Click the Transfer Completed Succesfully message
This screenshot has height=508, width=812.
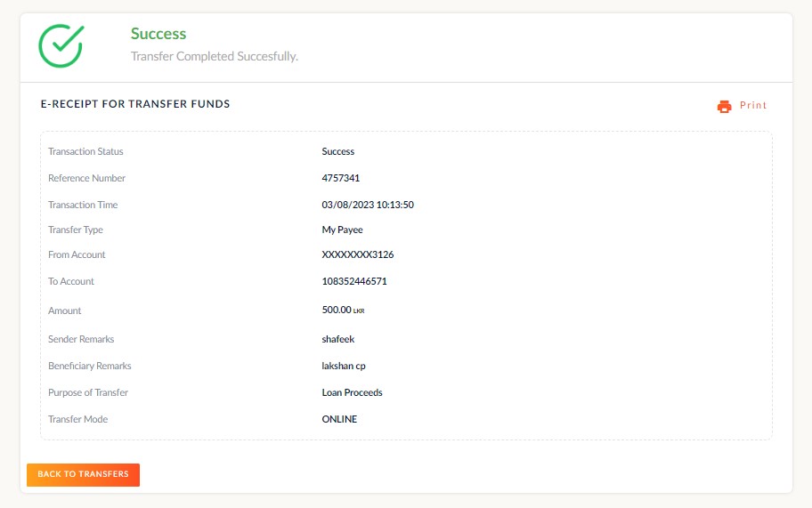(x=214, y=56)
